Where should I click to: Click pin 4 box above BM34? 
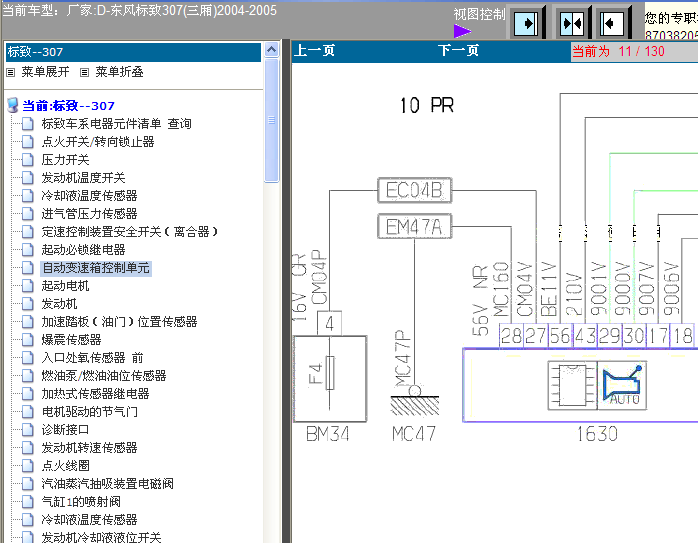coord(329,324)
